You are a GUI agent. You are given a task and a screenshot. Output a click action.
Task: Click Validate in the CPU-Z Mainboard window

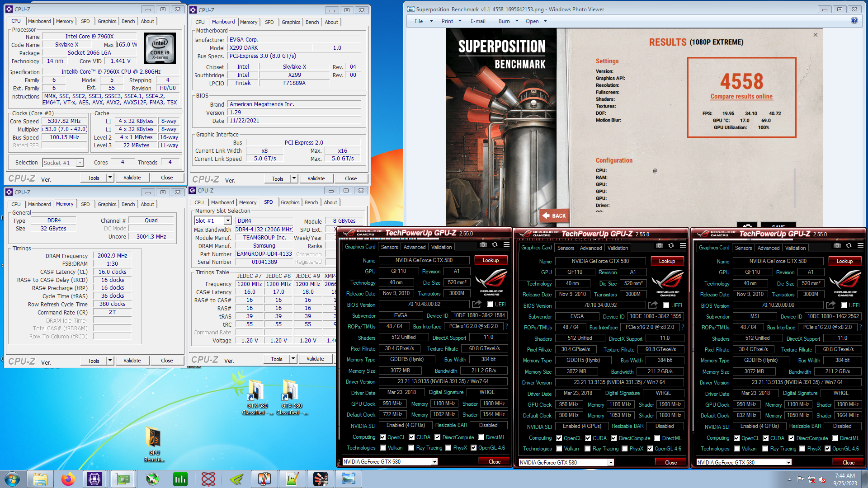[x=316, y=178]
